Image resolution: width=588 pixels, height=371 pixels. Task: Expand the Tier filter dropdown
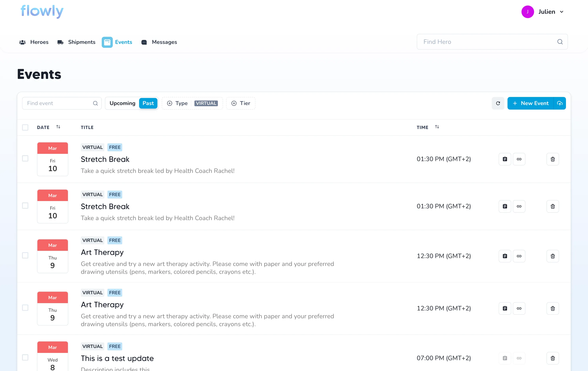click(241, 103)
